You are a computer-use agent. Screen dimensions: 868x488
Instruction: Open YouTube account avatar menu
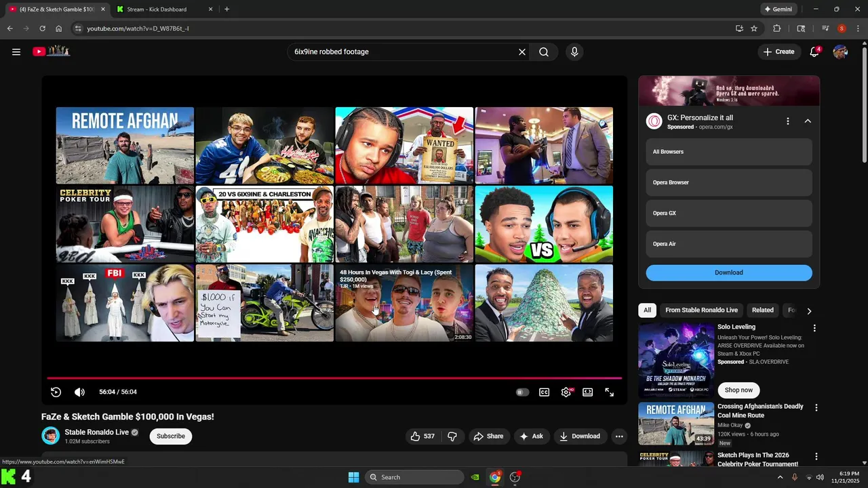click(x=840, y=52)
